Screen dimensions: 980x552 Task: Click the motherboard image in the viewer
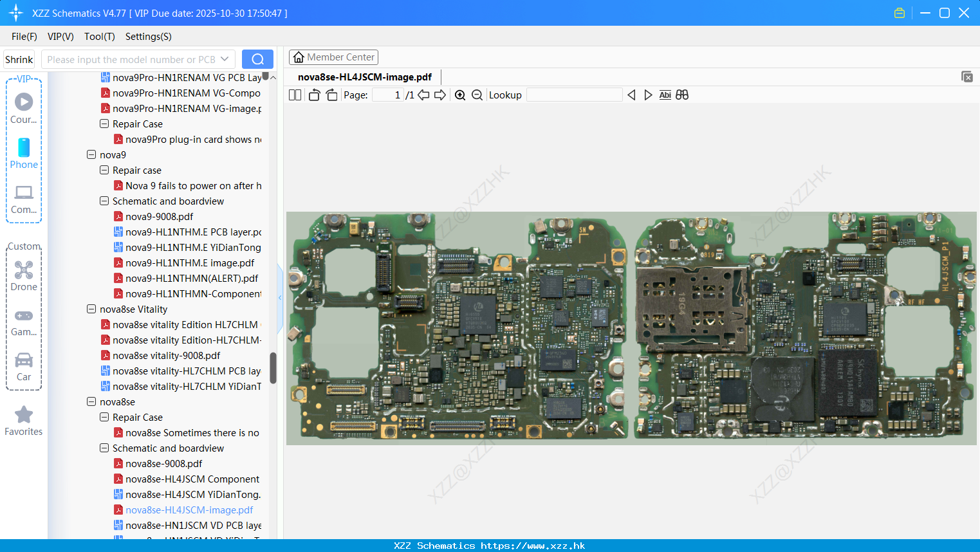[631, 328]
